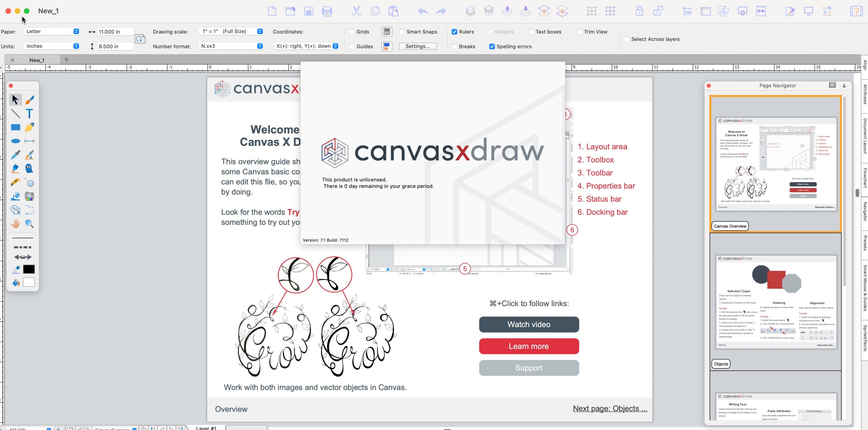Open the arrow style selector
This screenshot has height=430, width=868.
(x=23, y=257)
